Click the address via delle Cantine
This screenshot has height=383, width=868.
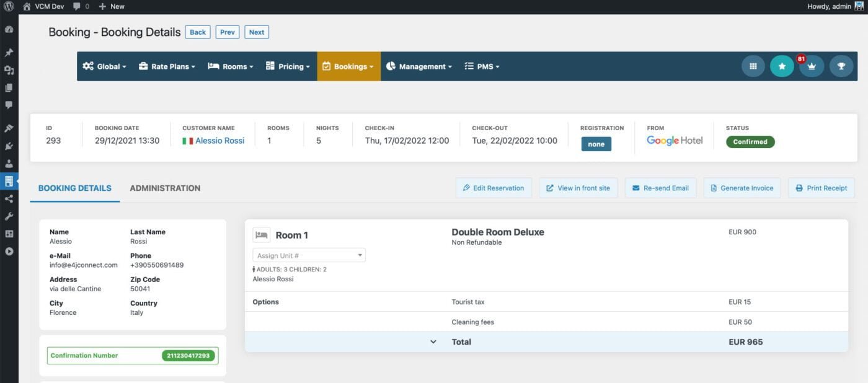click(x=75, y=289)
